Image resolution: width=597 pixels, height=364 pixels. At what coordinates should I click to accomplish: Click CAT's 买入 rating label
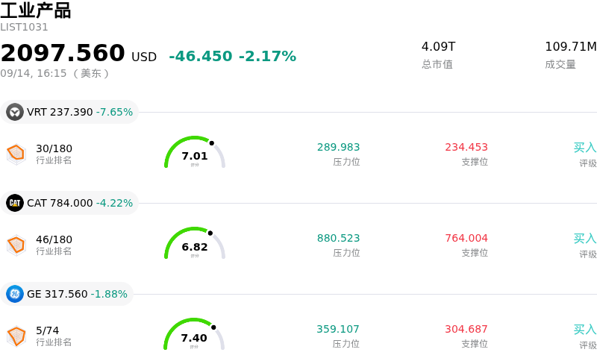pyautogui.click(x=585, y=239)
